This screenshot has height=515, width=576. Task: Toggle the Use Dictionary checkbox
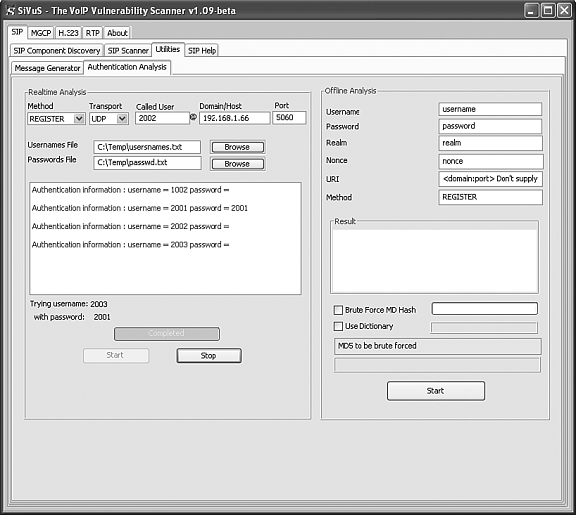tap(338, 326)
